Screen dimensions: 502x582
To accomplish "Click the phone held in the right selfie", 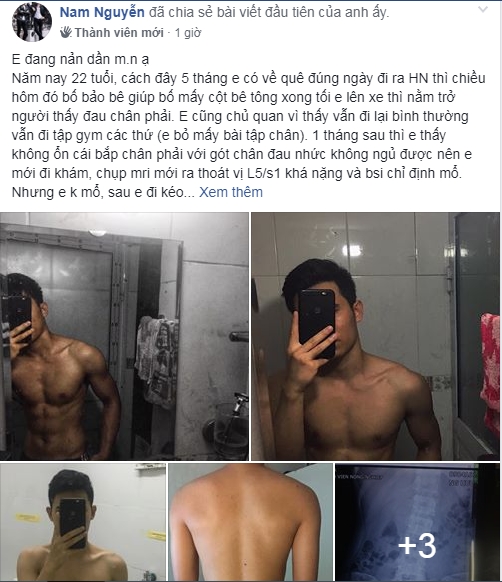I will tap(317, 323).
